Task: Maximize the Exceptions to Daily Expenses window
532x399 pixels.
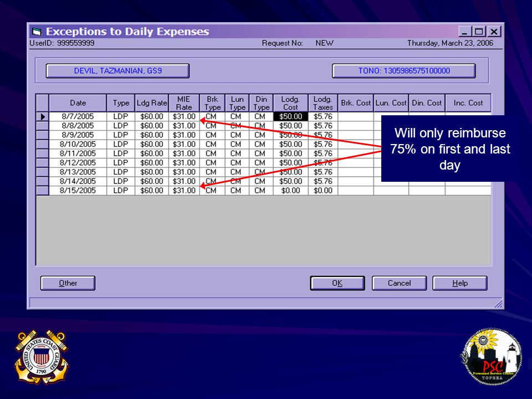Action: tap(479, 32)
